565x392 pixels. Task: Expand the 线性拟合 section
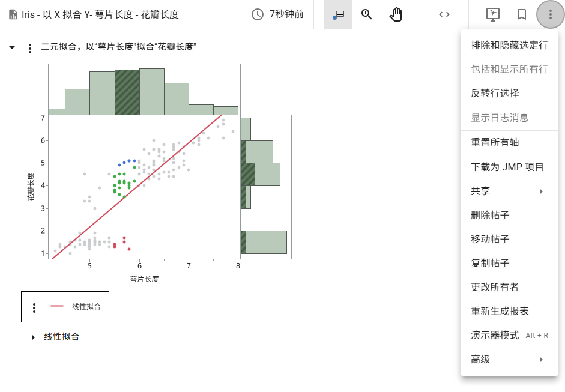point(33,337)
